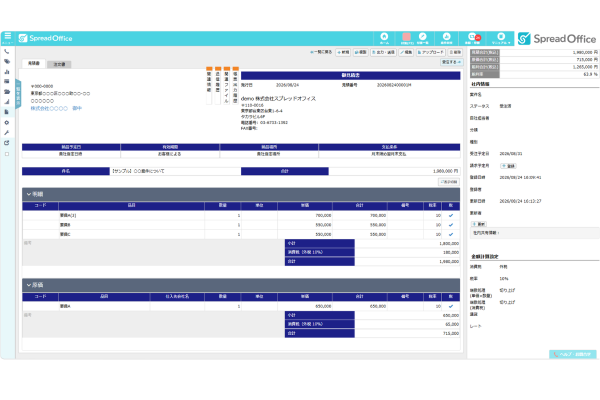Select the 見積書 tab
Viewport: 600px width, 400px height.
(x=34, y=64)
